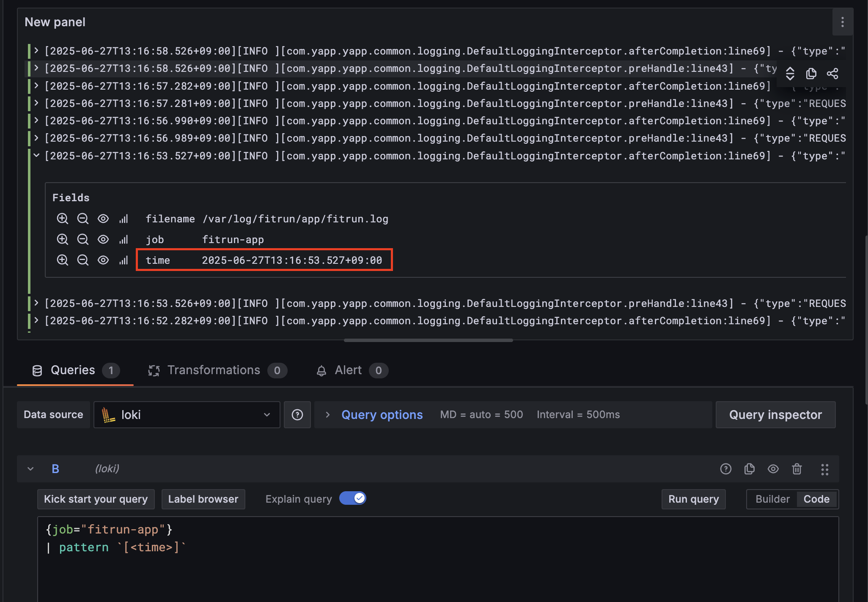
Task: Switch editor to Builder mode
Action: pos(772,499)
